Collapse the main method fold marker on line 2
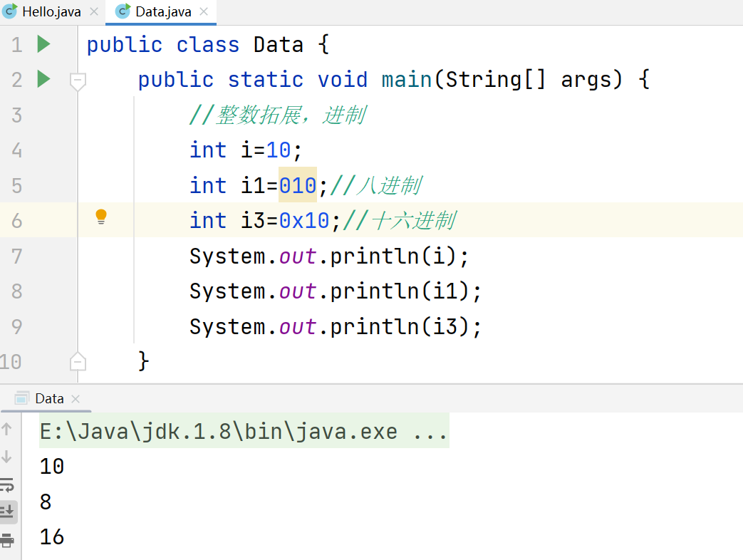Viewport: 743px width, 560px height. (x=78, y=81)
